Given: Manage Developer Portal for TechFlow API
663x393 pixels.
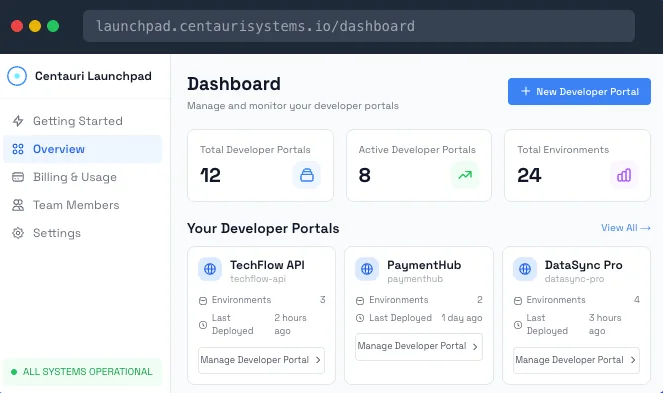Looking at the screenshot, I should (x=261, y=360).
